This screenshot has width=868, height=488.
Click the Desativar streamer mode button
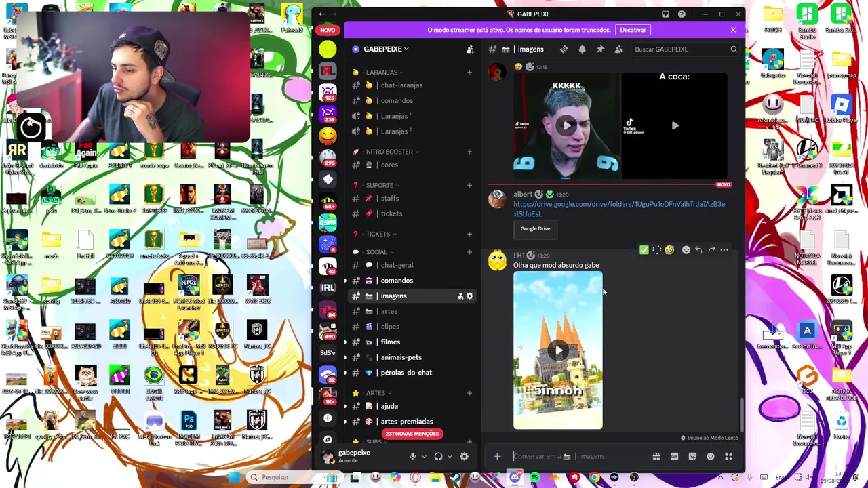(x=633, y=30)
